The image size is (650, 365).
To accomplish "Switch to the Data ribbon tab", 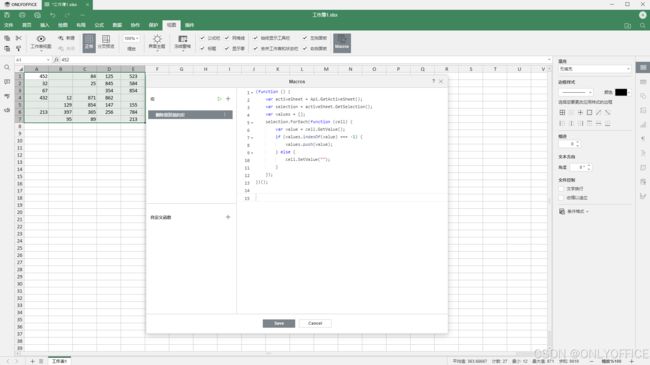I will 117,25.
